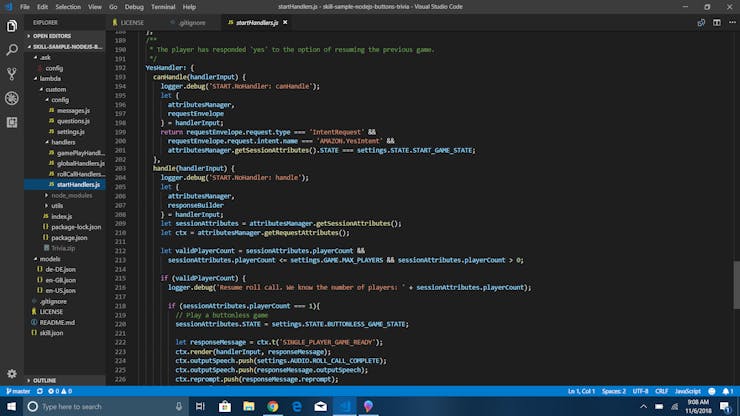Open the Extensions view in activity bar
Screen dimensions: 740x416
tap(12, 122)
